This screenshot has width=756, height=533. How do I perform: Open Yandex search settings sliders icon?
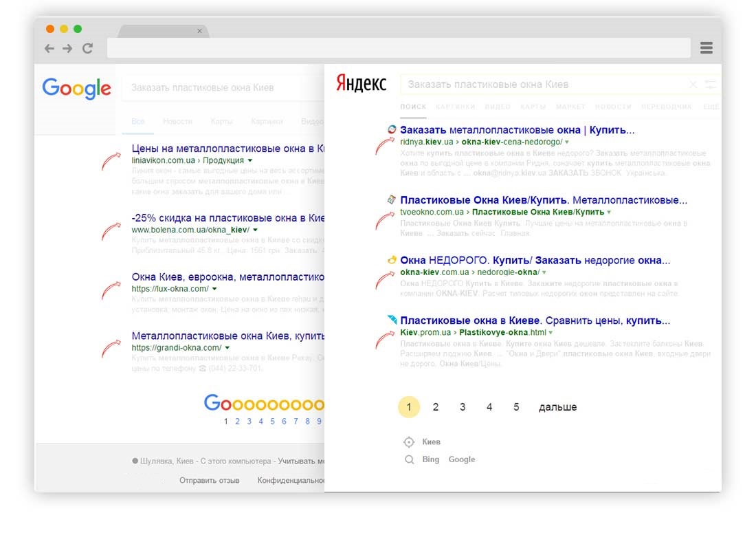710,85
